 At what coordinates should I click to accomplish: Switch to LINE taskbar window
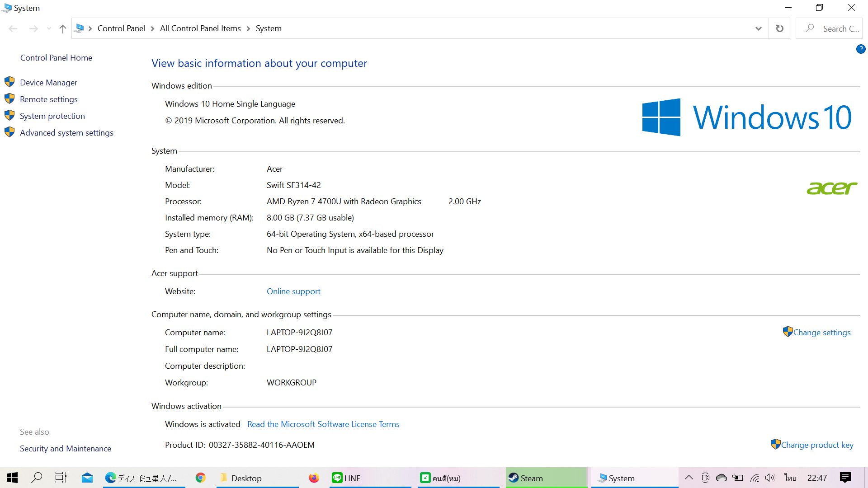(370, 478)
